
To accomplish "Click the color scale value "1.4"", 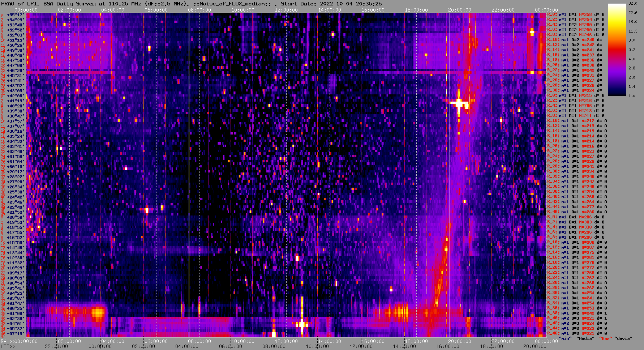I will coord(632,87).
